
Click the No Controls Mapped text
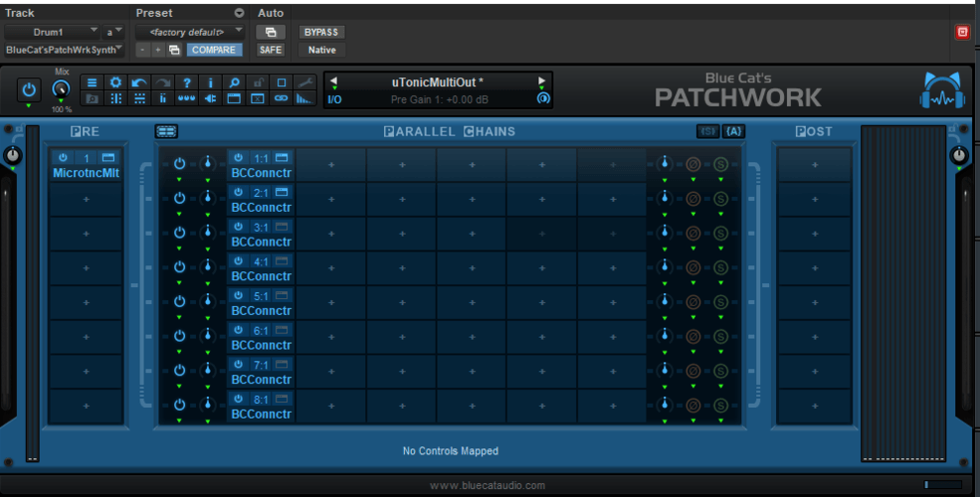click(451, 451)
